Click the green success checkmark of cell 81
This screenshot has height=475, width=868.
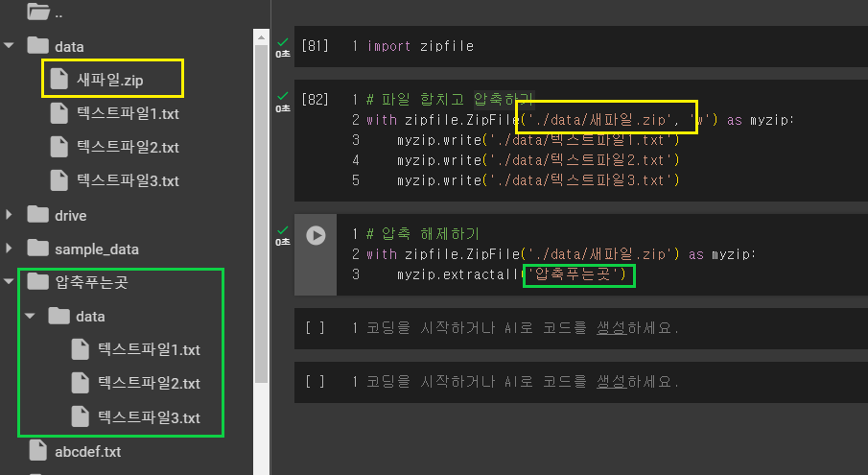click(x=283, y=42)
